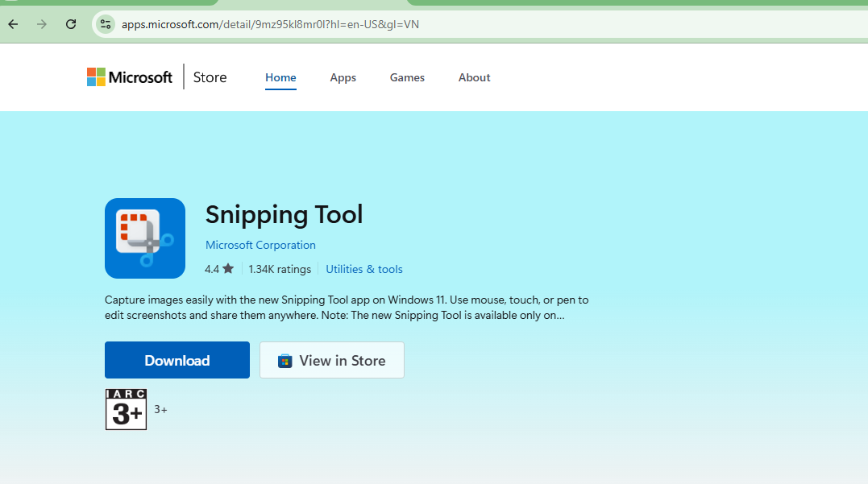Open the Apps tab
Viewport: 868px width, 484px height.
coord(343,77)
